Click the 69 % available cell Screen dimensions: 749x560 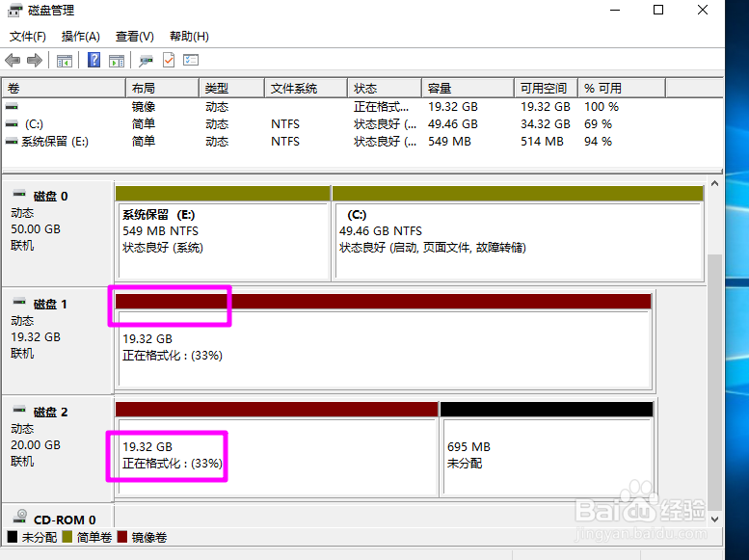pyautogui.click(x=598, y=124)
